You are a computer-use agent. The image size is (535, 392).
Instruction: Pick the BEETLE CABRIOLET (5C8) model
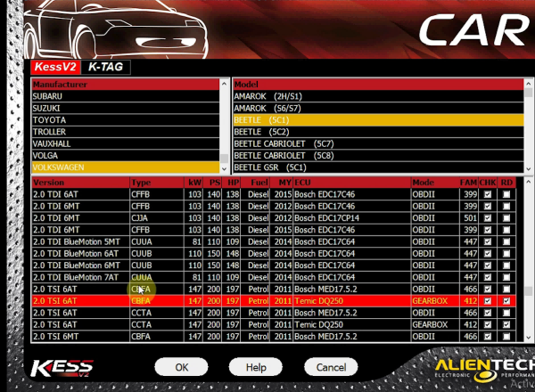click(378, 156)
